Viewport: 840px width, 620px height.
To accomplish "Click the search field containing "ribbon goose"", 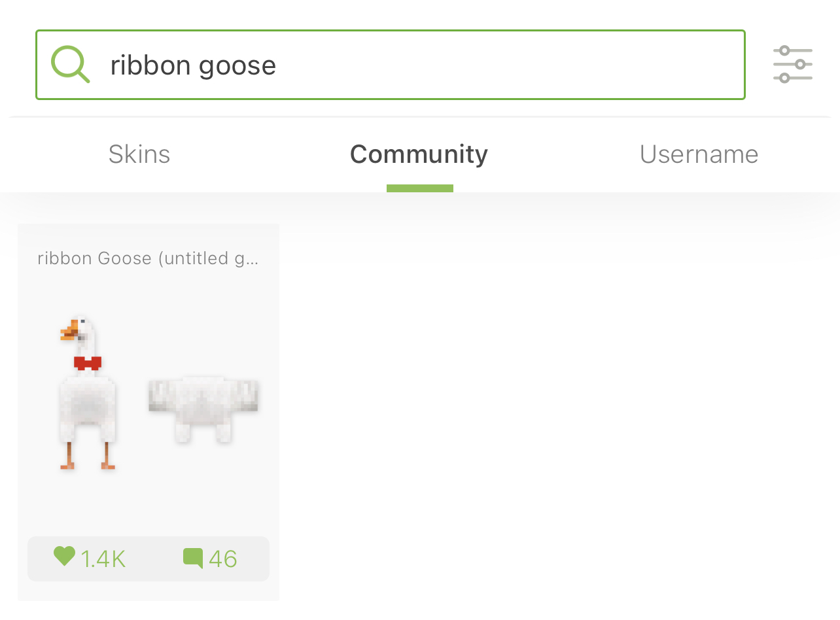I will click(x=391, y=65).
